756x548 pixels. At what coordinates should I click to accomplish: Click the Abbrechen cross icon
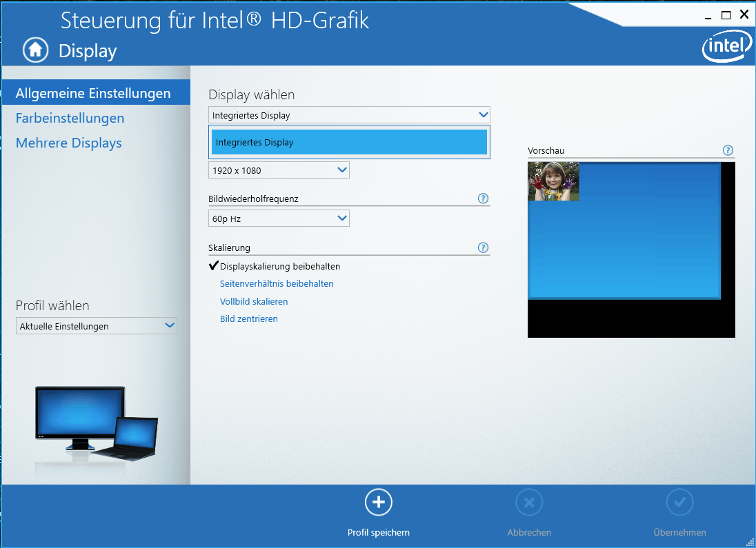click(x=529, y=503)
